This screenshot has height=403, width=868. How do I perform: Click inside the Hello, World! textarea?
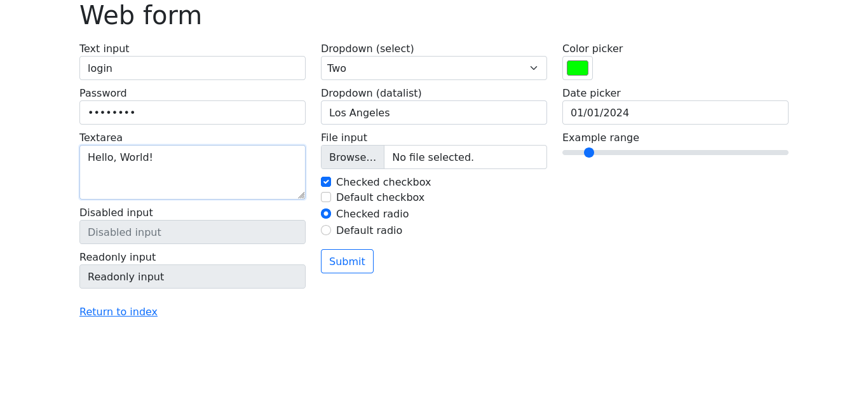click(x=193, y=172)
